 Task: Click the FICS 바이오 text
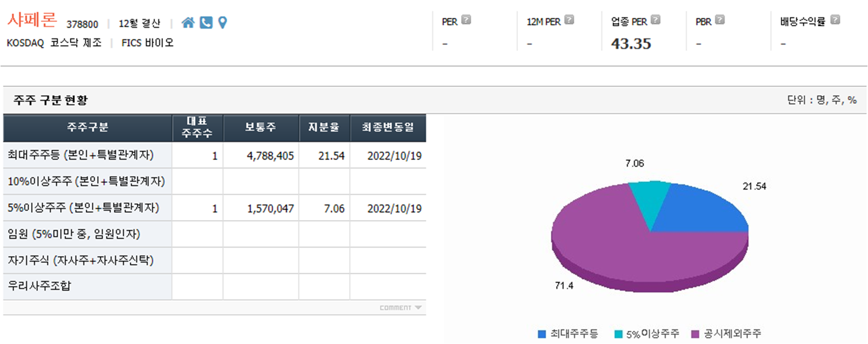148,43
